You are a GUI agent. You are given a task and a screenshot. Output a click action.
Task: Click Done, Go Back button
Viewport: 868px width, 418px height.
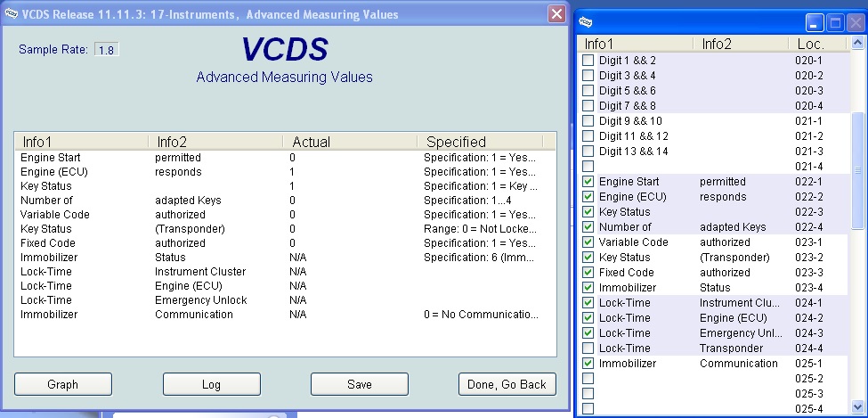tap(507, 384)
